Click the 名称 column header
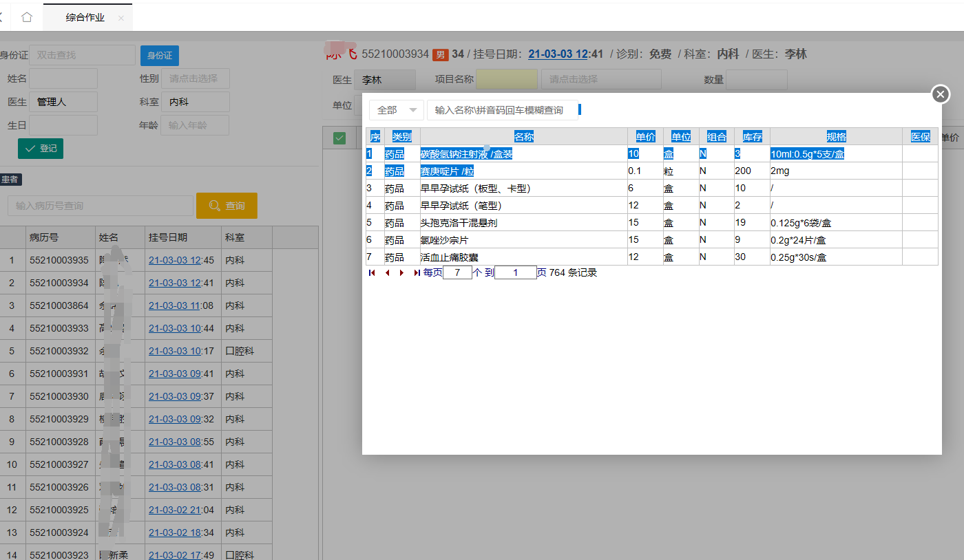The image size is (964, 560). click(x=523, y=137)
